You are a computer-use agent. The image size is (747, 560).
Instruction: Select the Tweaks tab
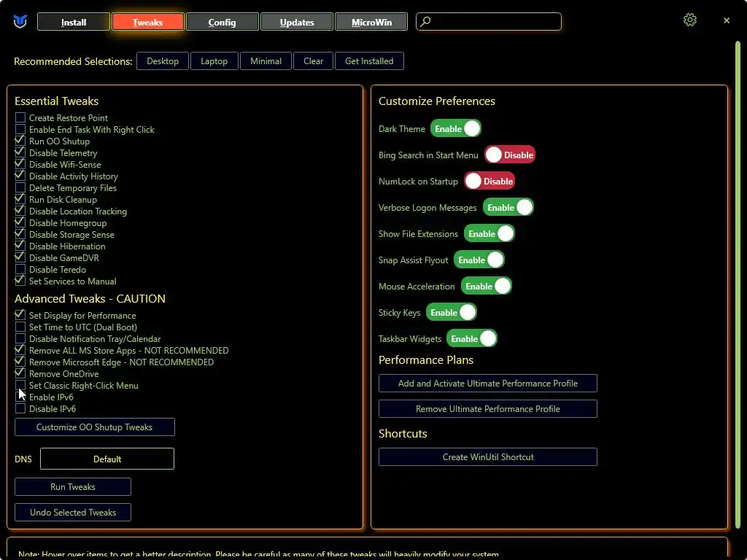(147, 22)
